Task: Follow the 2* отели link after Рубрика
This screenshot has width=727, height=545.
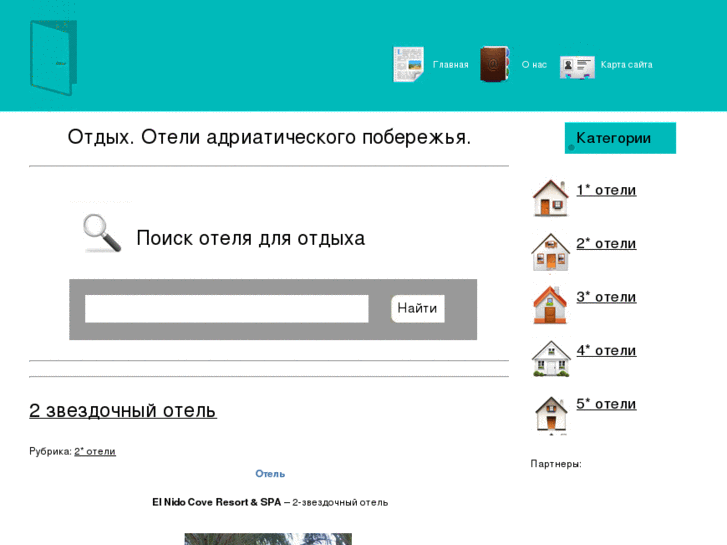Action: click(95, 451)
